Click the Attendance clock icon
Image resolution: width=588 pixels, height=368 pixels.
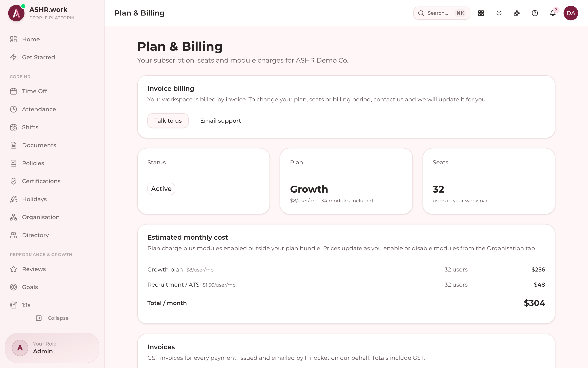coord(14,109)
